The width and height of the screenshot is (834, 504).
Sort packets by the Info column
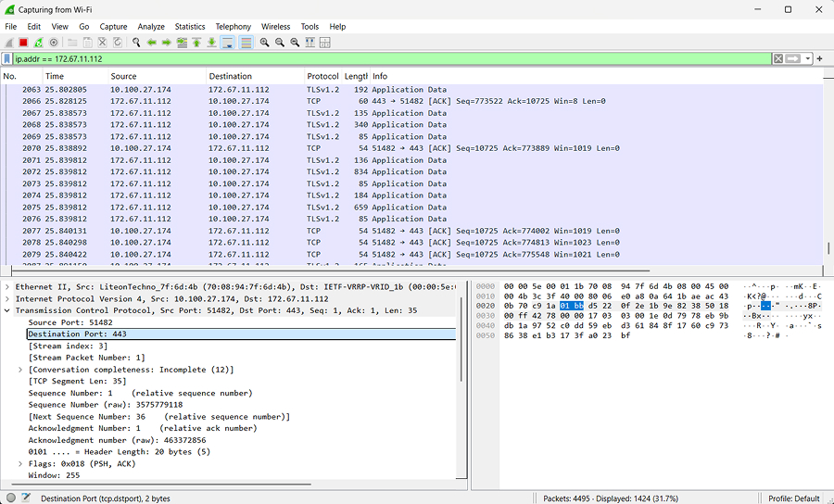[596, 76]
